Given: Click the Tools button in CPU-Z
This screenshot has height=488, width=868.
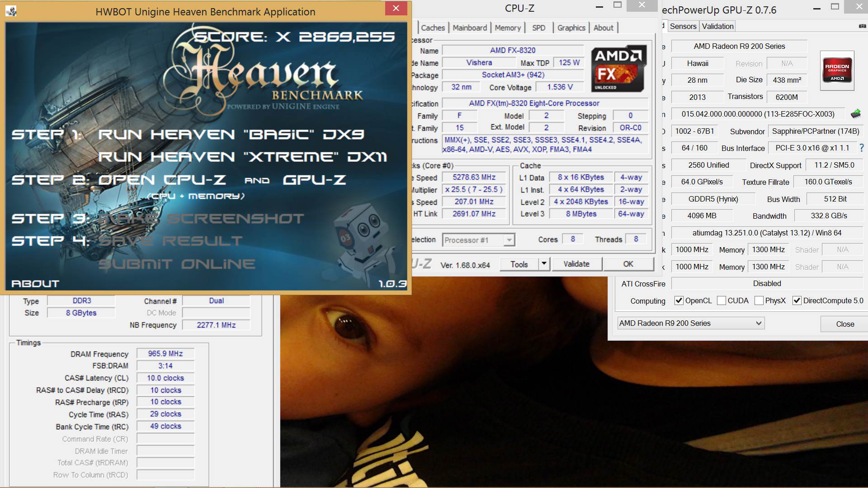Looking at the screenshot, I should point(519,264).
